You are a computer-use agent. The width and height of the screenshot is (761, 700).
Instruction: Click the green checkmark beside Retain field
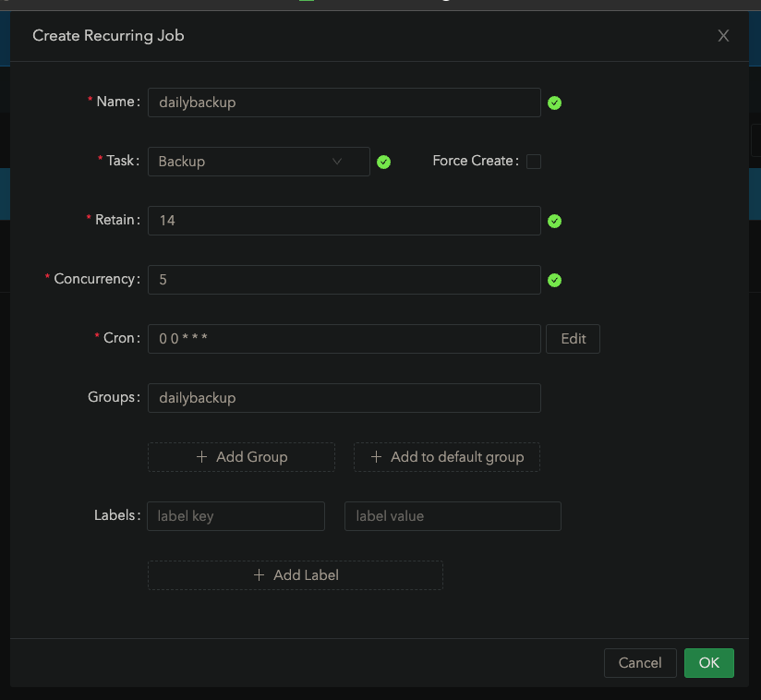click(554, 221)
